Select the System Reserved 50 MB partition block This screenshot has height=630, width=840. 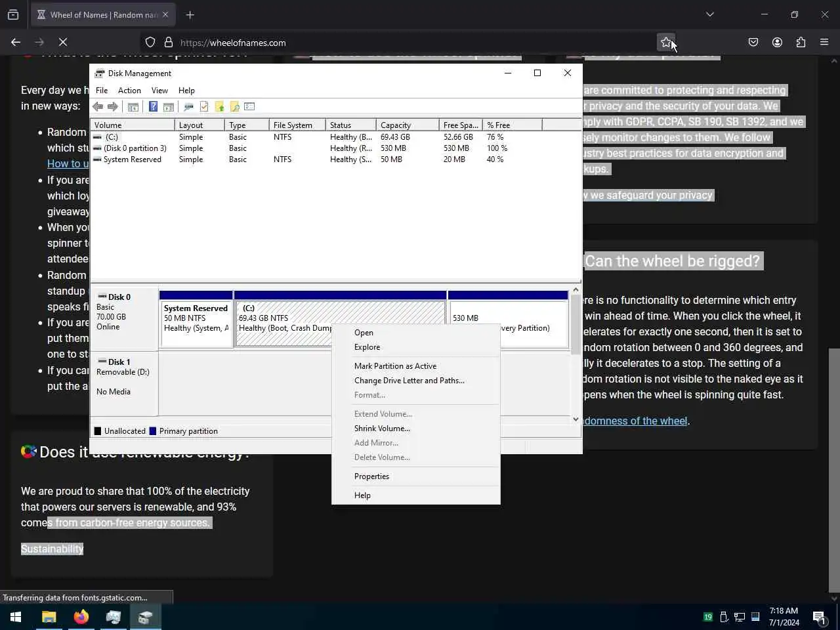click(x=196, y=319)
